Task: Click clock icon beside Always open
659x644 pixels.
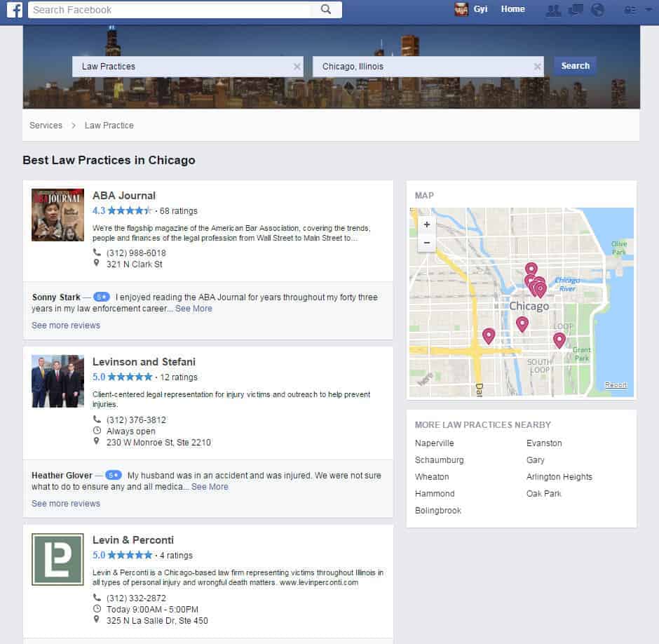Action: [x=97, y=430]
